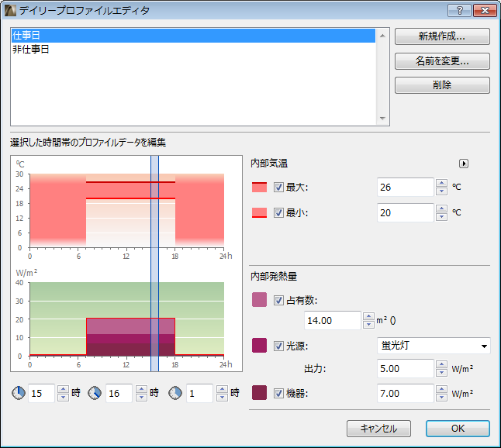Click the 光源 magenta color swatch
501x448 pixels.
pos(259,346)
